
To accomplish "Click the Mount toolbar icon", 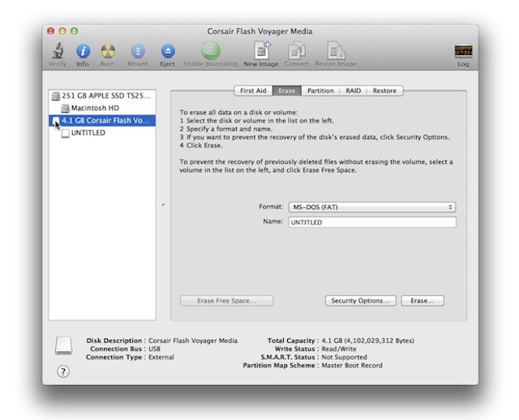I will [x=138, y=51].
